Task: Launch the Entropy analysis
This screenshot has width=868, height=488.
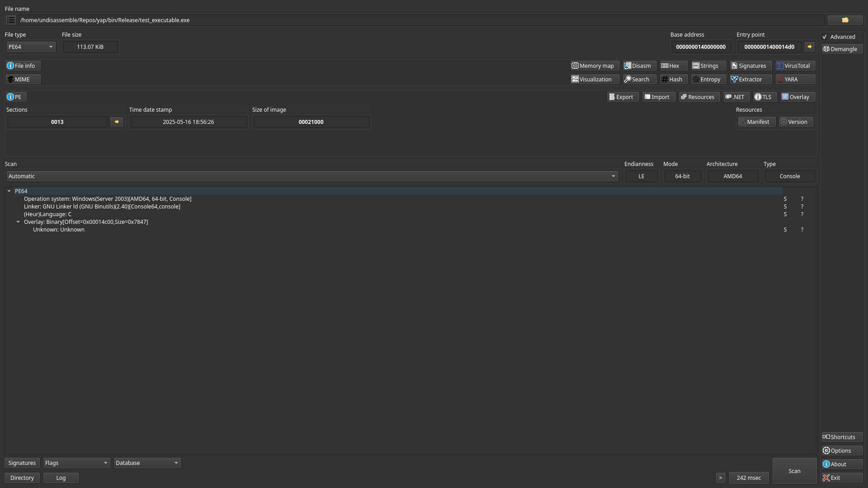Action: 708,79
